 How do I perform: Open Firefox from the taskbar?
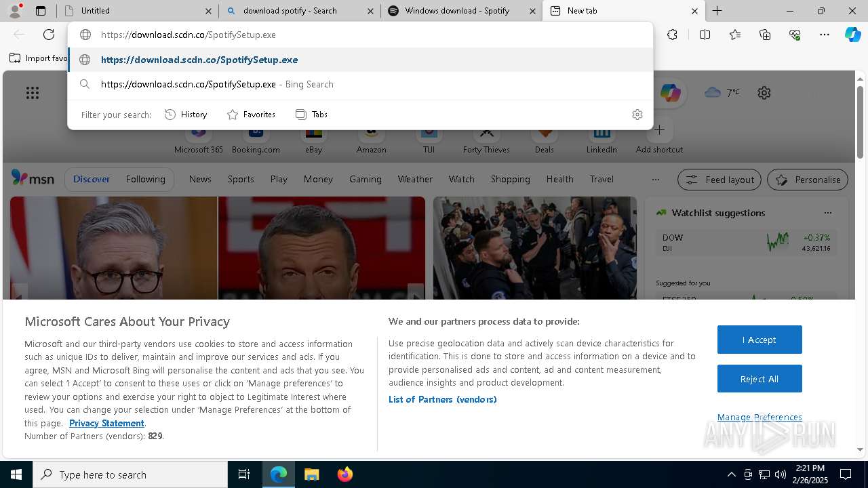tap(345, 474)
